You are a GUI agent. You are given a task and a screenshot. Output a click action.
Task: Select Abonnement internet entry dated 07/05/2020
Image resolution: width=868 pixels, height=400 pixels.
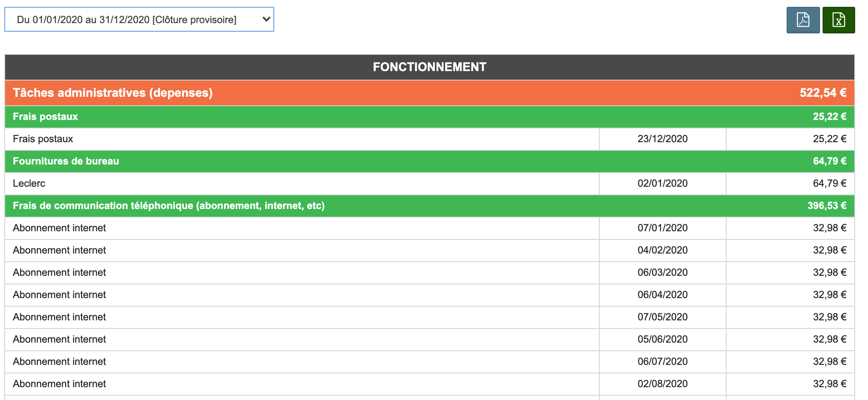(60, 317)
